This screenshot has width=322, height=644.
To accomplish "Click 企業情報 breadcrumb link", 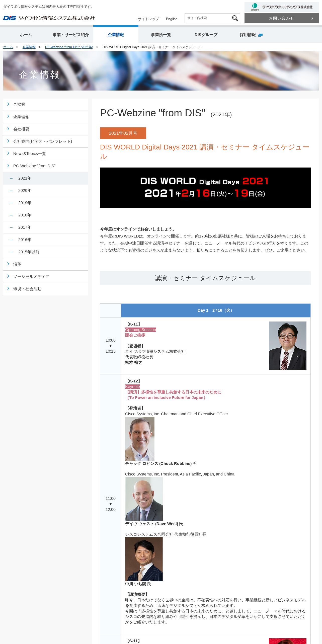I will point(29,47).
